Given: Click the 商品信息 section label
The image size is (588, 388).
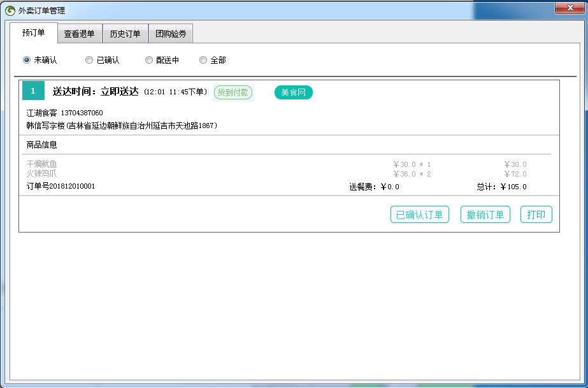Looking at the screenshot, I should pyautogui.click(x=41, y=145).
